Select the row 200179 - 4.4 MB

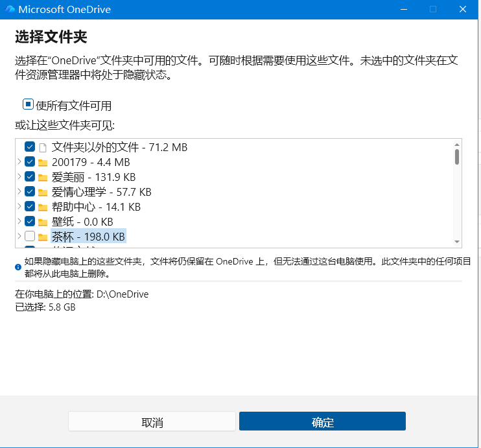[91, 162]
